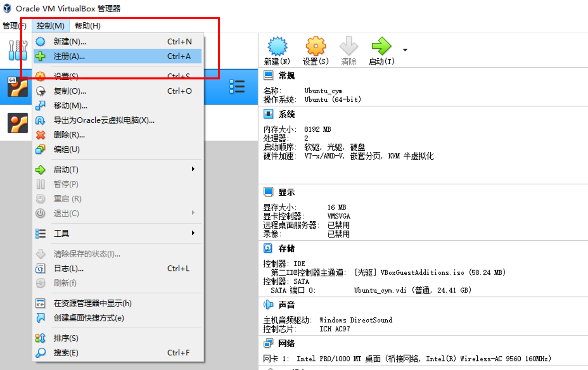This screenshot has height=370, width=588.
Task: Click the 声音 (Audio) speaker section icon
Action: click(268, 304)
